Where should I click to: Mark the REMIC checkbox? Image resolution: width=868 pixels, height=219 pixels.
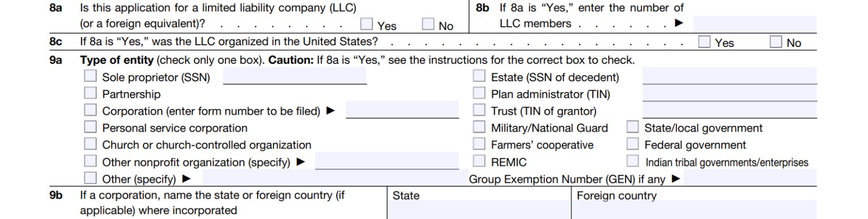click(x=479, y=161)
